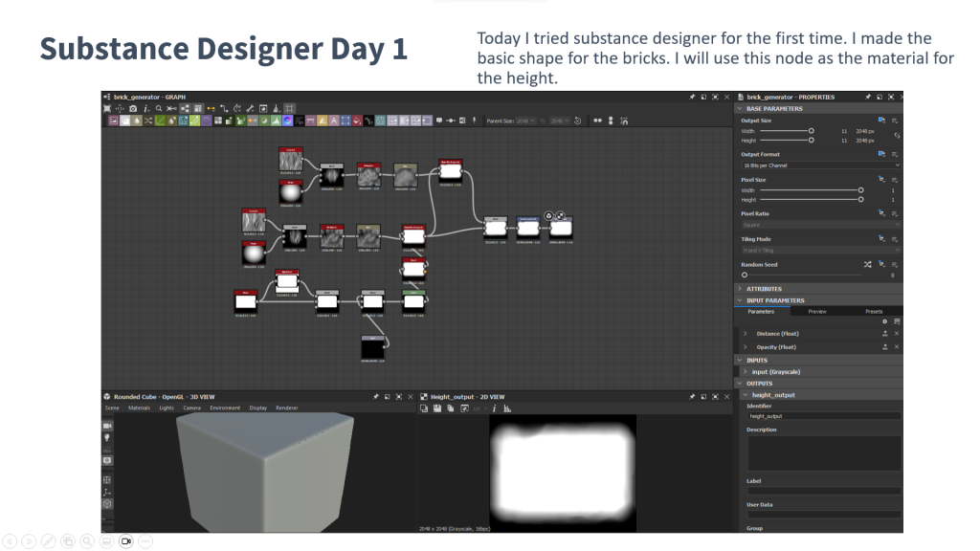Click the Random Seed slider handle
The width and height of the screenshot is (980, 551).
click(745, 275)
